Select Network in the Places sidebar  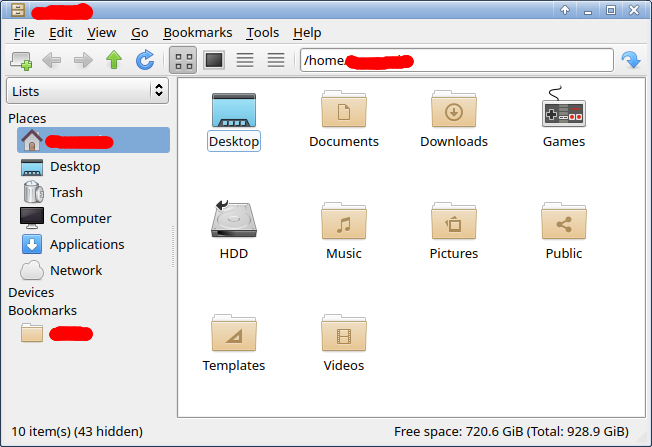pos(75,270)
